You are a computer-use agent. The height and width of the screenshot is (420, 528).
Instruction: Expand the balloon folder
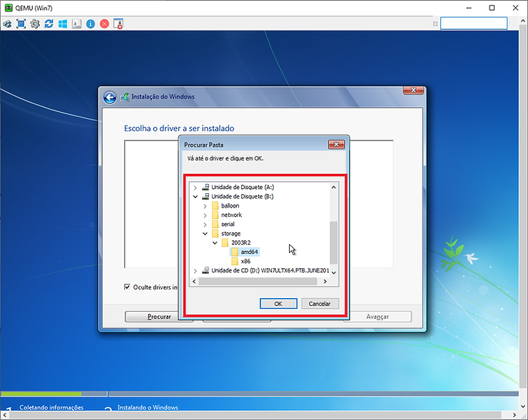[205, 206]
